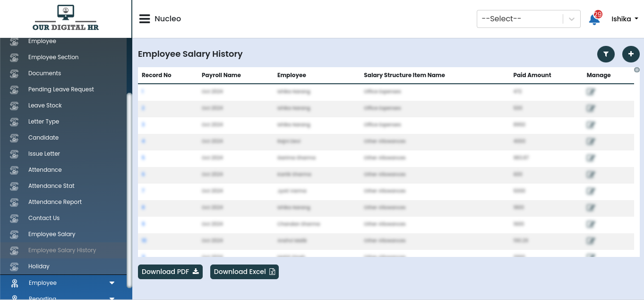Open record number 1 link
This screenshot has width=644, height=300.
pyautogui.click(x=143, y=92)
